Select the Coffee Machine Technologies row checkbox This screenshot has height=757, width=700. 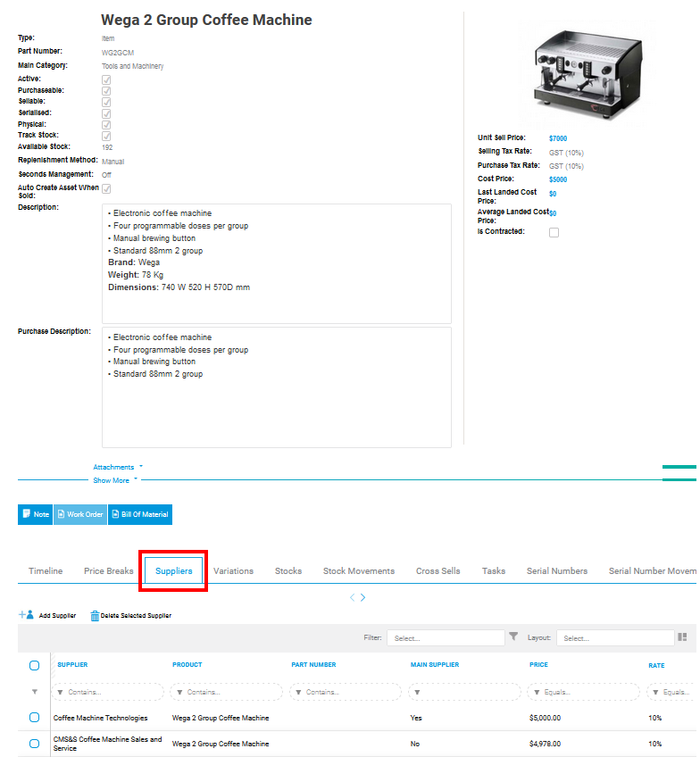click(x=34, y=718)
